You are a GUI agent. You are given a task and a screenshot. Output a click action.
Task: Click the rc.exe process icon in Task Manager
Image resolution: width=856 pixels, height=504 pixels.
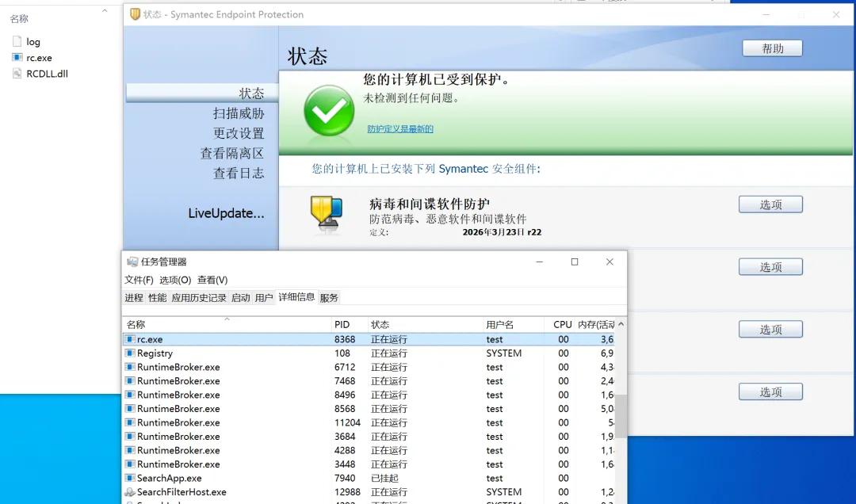point(130,339)
